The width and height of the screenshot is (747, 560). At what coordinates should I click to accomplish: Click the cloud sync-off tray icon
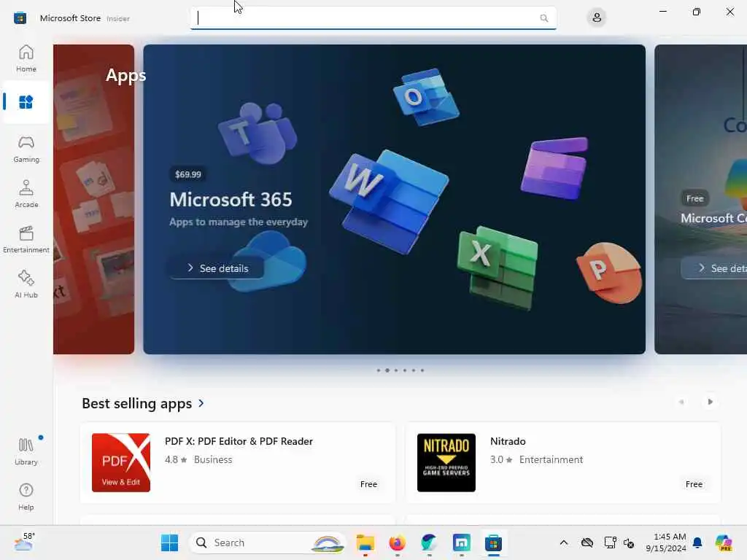click(587, 542)
